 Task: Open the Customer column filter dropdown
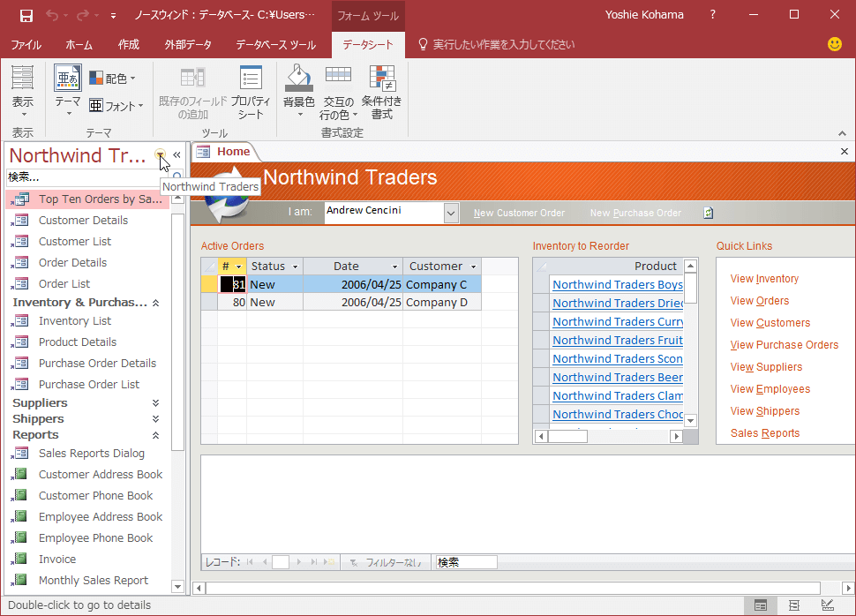click(473, 267)
